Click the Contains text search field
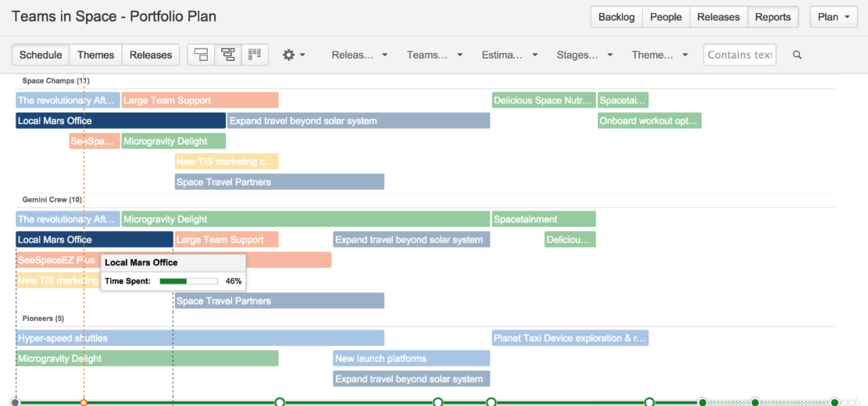Image resolution: width=868 pixels, height=406 pixels. [x=740, y=55]
